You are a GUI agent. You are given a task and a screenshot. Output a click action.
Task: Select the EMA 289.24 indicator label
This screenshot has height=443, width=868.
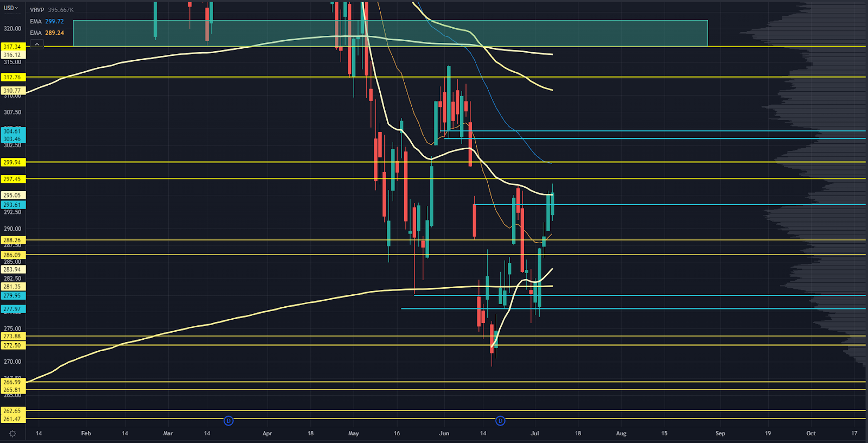tap(47, 33)
